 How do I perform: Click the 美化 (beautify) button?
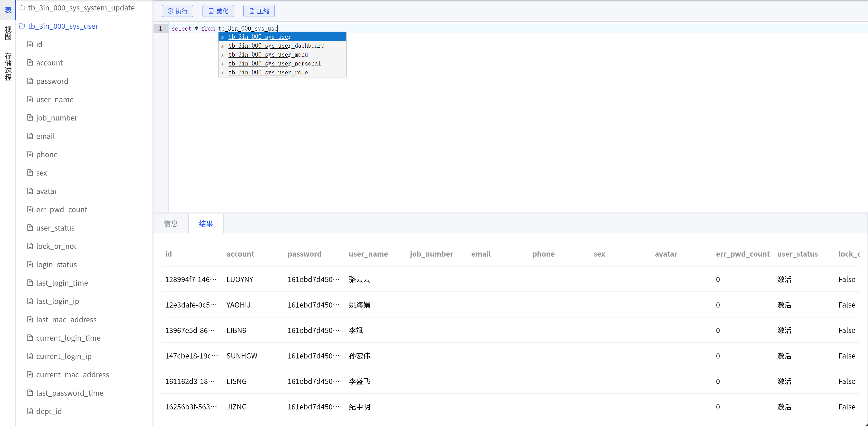(218, 11)
